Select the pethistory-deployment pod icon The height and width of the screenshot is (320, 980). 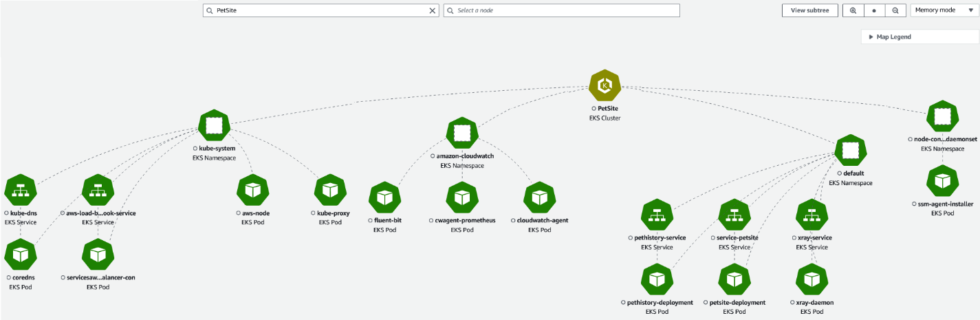[657, 280]
